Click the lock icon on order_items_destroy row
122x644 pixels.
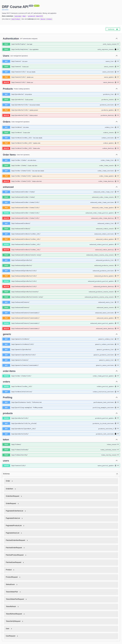coord(116,181)
